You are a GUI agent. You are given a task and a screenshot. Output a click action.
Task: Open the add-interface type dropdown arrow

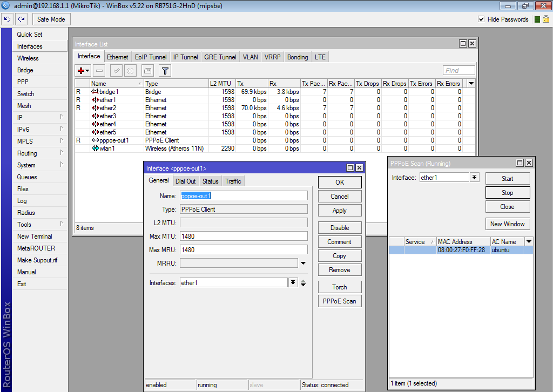(x=87, y=71)
